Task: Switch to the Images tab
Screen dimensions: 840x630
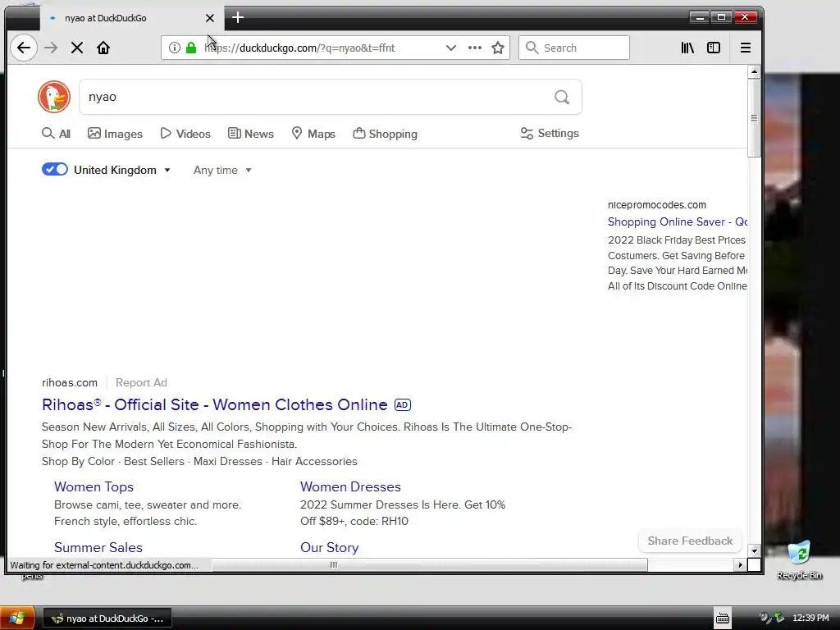Action: (115, 134)
